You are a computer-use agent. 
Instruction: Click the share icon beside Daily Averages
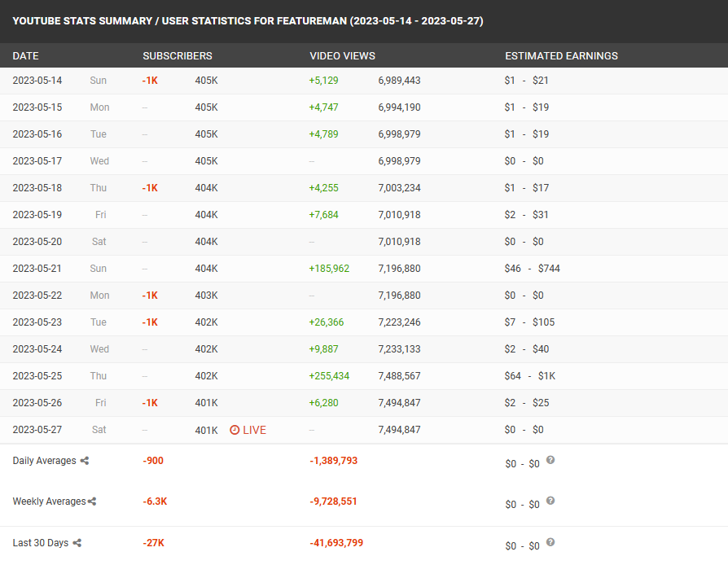click(x=85, y=461)
